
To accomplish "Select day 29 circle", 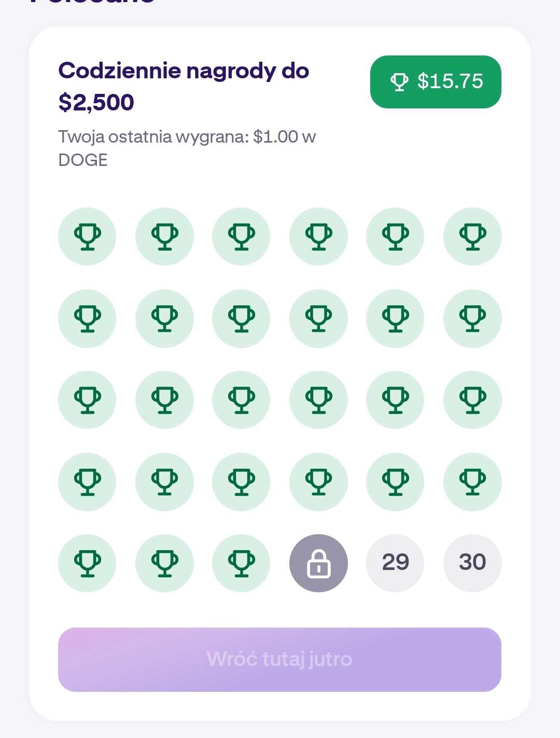I will coord(395,563).
